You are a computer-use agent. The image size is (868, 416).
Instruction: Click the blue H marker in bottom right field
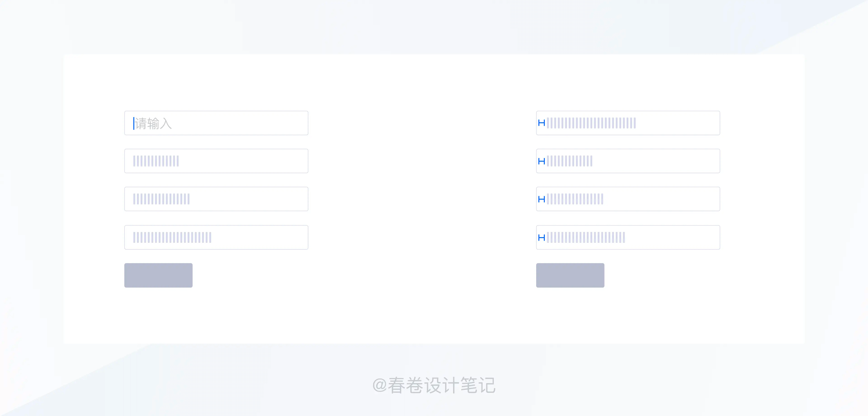(x=542, y=238)
